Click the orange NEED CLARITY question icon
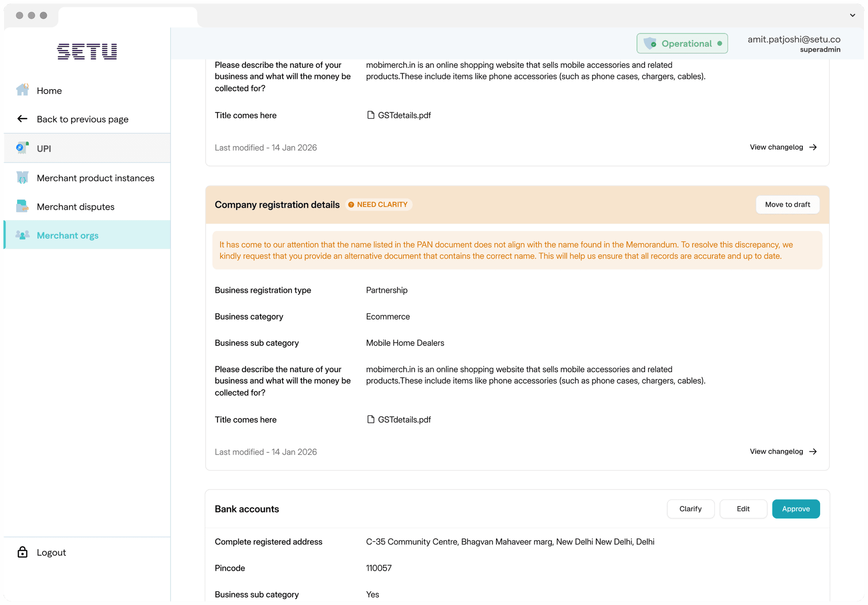This screenshot has height=605, width=868. [x=351, y=205]
